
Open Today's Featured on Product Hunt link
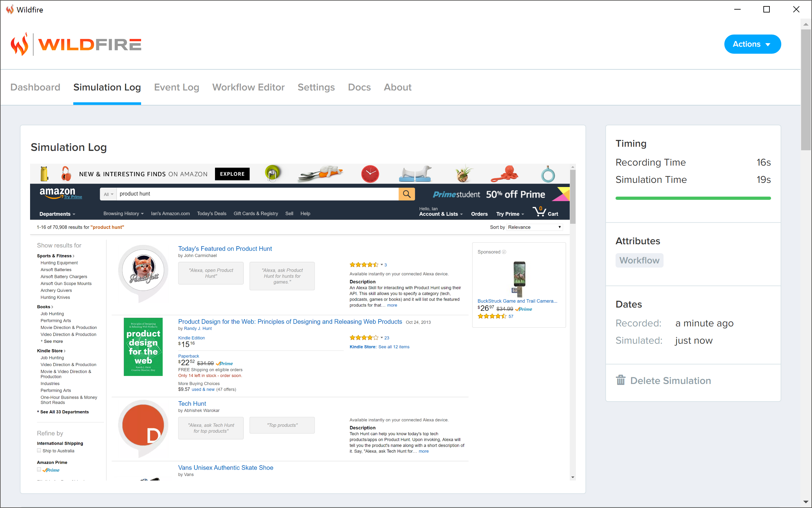[225, 249]
